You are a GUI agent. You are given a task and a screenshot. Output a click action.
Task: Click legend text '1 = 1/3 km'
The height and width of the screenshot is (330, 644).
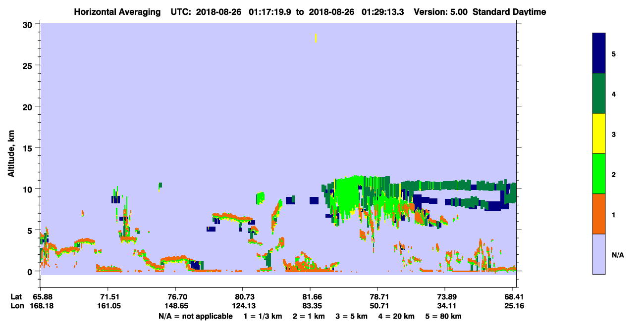pos(263,316)
